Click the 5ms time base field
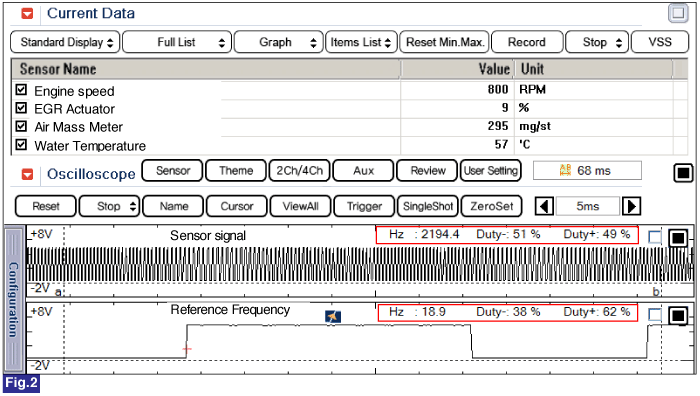700x396 pixels. tap(588, 206)
